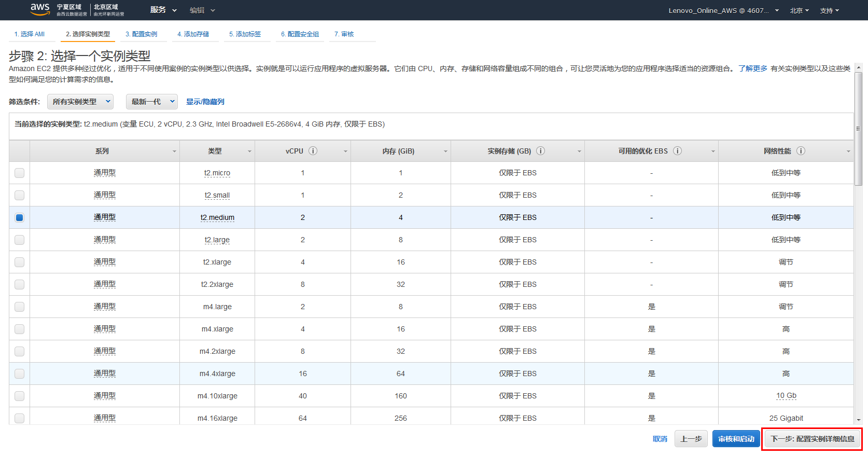Image resolution: width=868 pixels, height=456 pixels.
Task: Click the 显示/隐藏列 link
Action: click(x=205, y=102)
